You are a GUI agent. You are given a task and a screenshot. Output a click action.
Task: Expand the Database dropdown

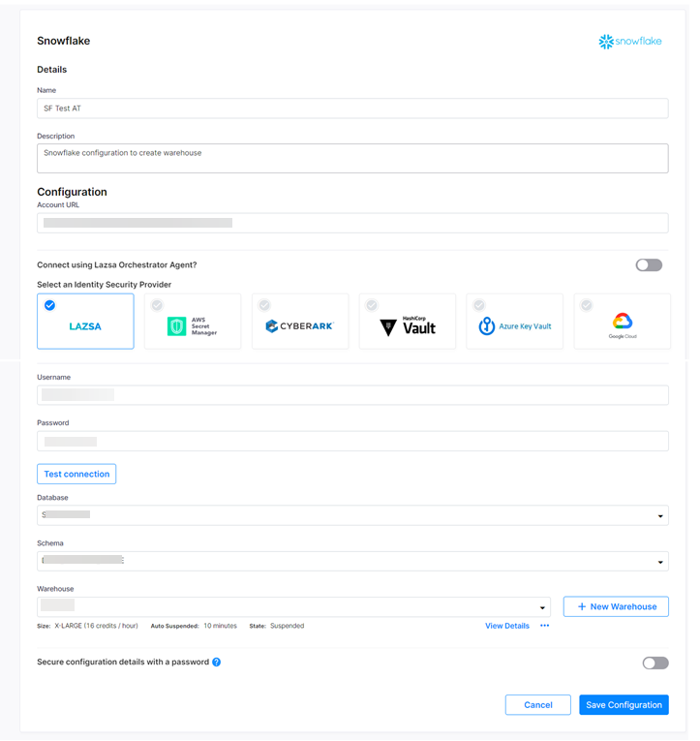click(x=660, y=516)
